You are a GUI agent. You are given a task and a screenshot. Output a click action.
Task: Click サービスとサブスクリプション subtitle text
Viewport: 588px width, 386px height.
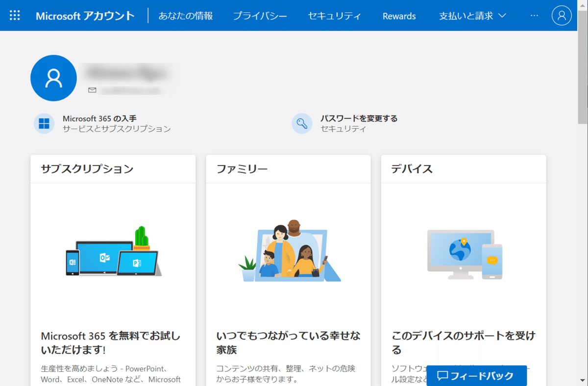pos(117,129)
